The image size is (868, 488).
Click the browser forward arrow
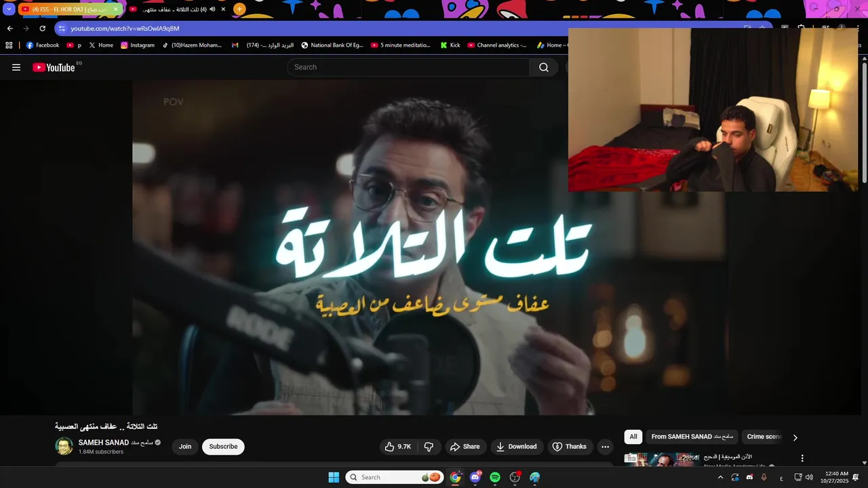click(x=26, y=28)
